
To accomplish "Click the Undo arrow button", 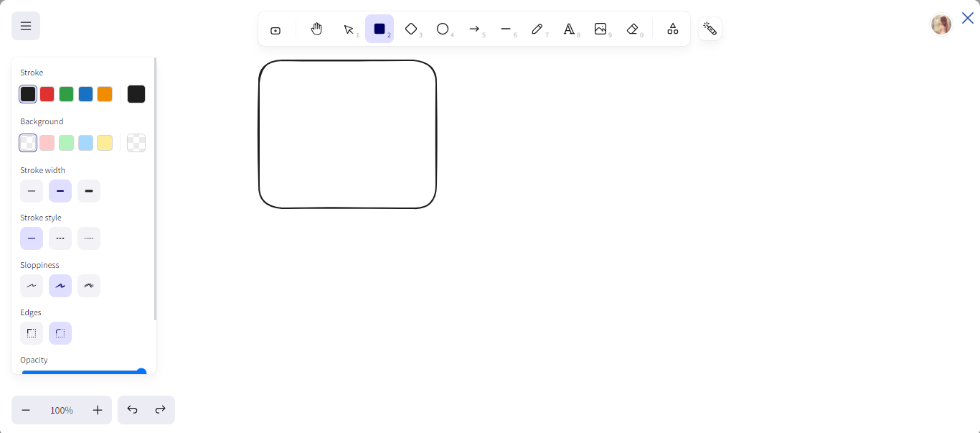I will coord(132,410).
